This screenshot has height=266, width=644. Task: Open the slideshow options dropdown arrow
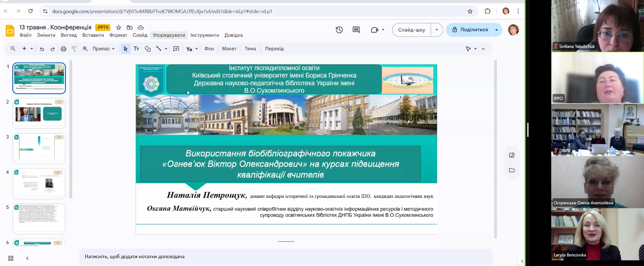(437, 30)
